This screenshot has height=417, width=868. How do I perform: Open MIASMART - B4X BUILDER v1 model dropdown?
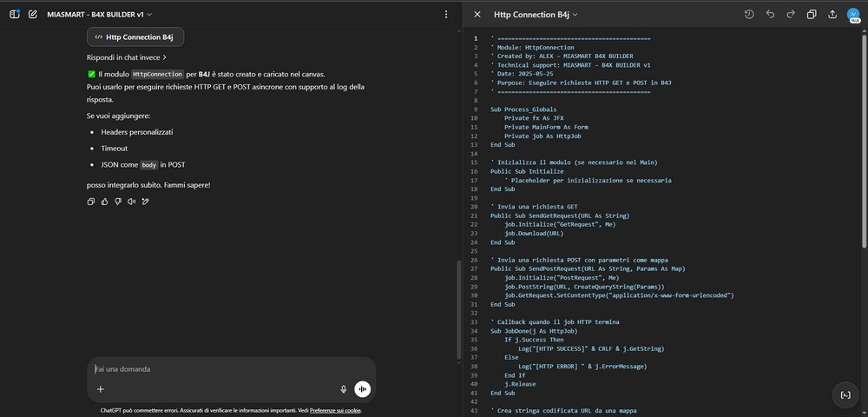[100, 15]
